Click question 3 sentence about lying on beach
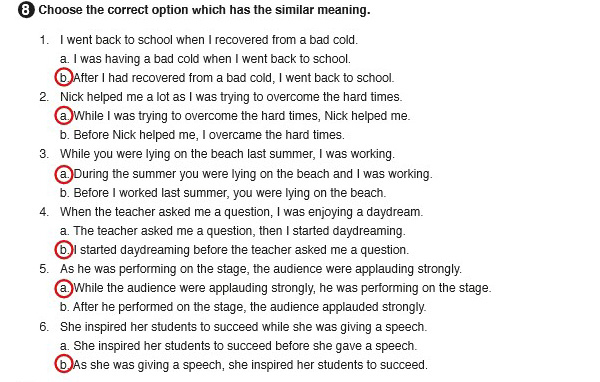This screenshot has width=600, height=382. pos(227,154)
